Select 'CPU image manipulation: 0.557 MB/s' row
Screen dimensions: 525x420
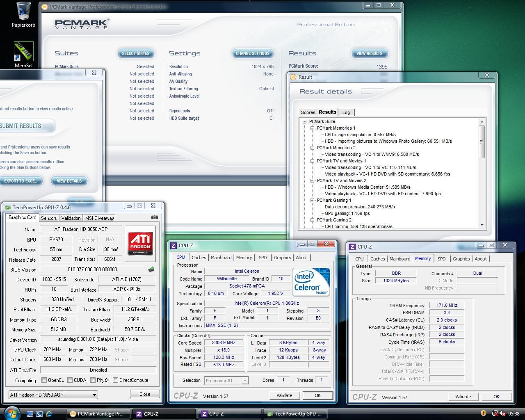click(360, 135)
